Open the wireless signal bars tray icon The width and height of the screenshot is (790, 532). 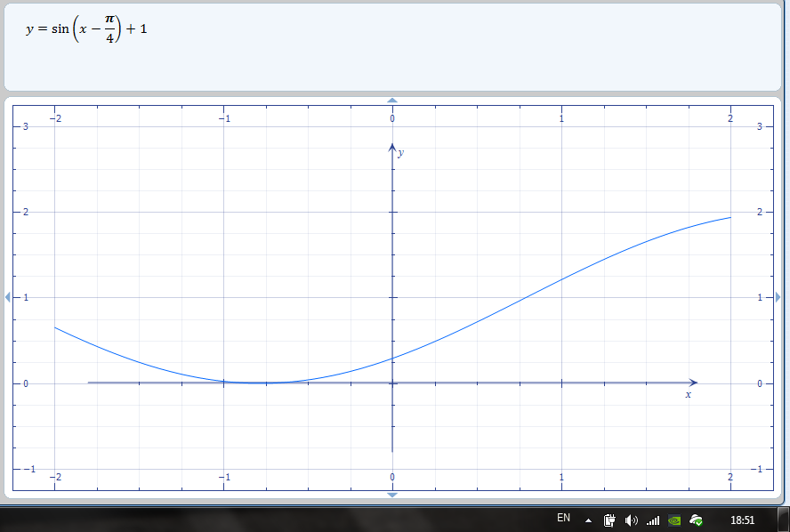coord(653,520)
